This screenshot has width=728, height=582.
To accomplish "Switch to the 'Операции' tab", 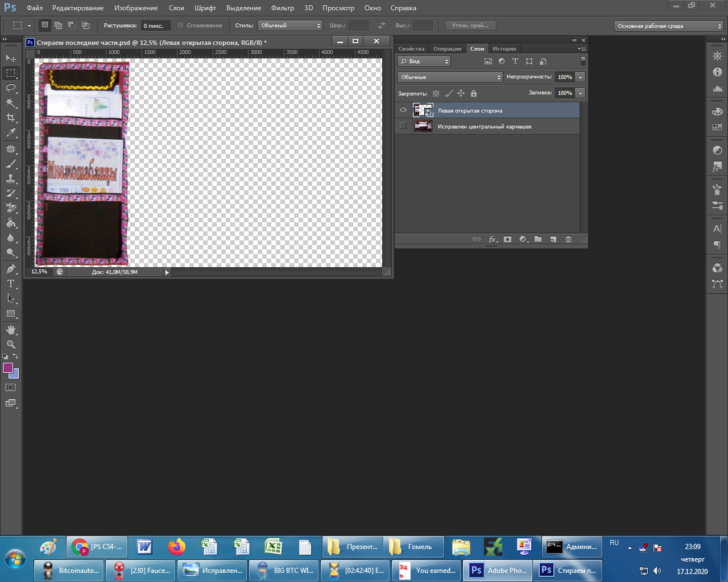I will click(x=448, y=49).
